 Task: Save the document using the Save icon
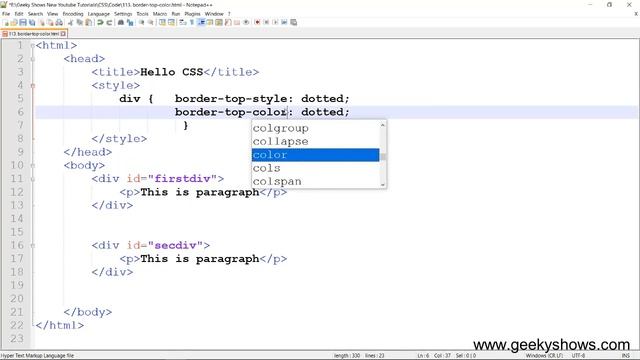click(x=23, y=22)
